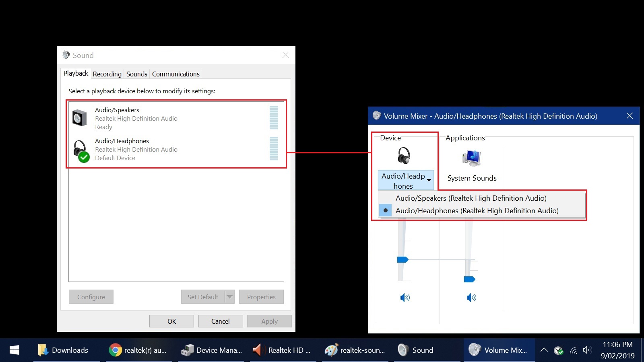The height and width of the screenshot is (362, 644).
Task: Click the 'Device' section label
Action: pyautogui.click(x=390, y=138)
